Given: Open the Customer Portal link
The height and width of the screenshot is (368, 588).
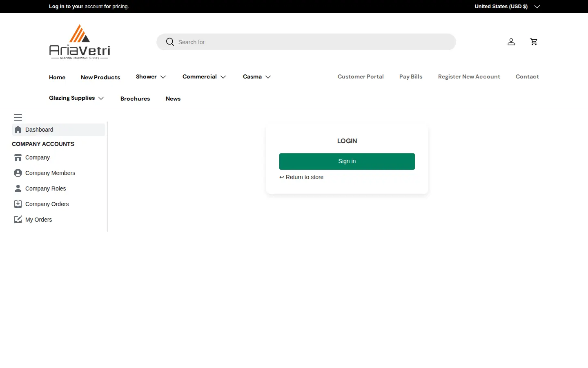Looking at the screenshot, I should click(361, 76).
